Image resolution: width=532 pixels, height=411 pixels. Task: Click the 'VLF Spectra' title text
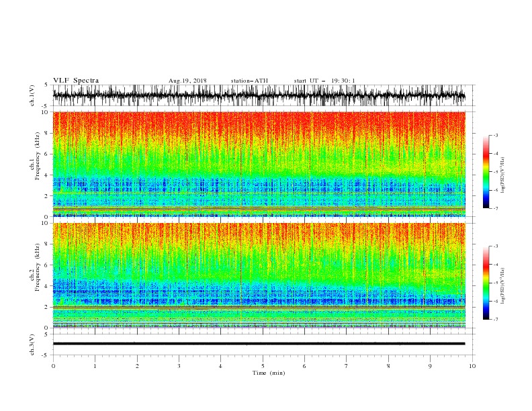coord(76,81)
